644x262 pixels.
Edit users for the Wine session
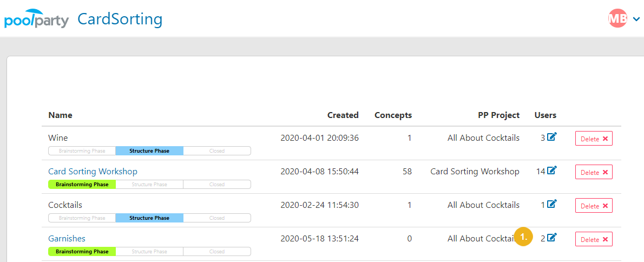551,137
